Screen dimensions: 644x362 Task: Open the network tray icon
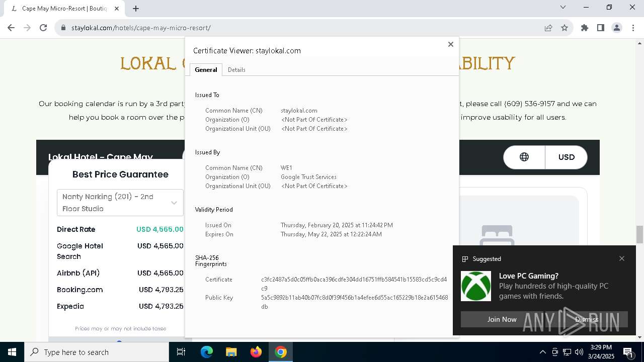click(567, 352)
